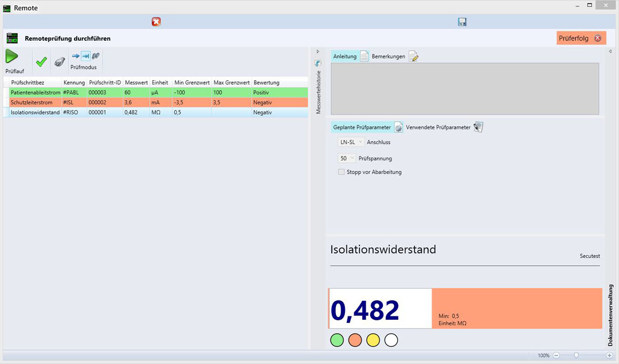Click the Negativ Bewertung for Schutzleiterstrom
The height and width of the screenshot is (364, 619).
click(x=280, y=102)
